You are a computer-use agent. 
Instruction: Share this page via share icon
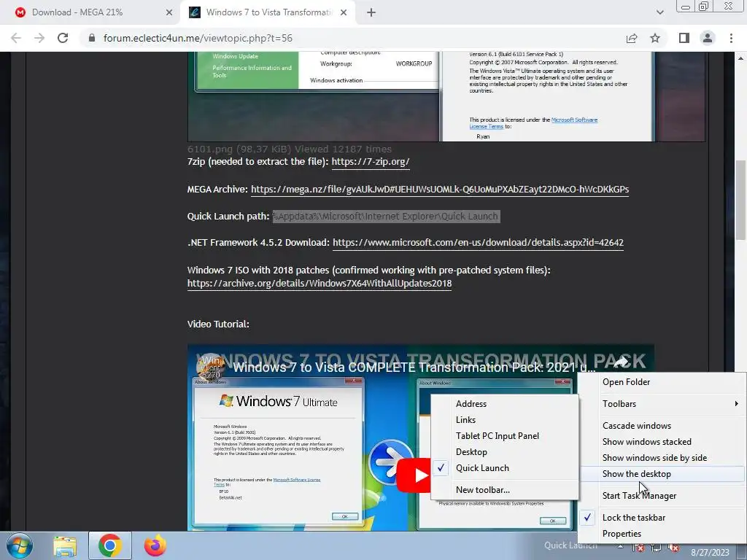coord(632,38)
